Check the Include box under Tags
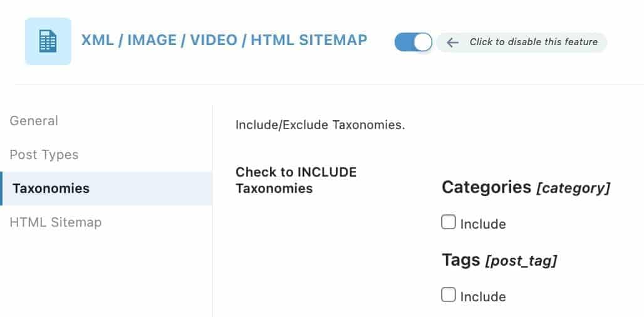The image size is (644, 317). click(449, 295)
